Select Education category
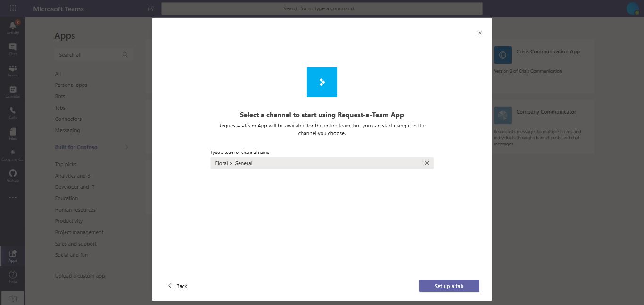Screen dimensions: 644x305 tap(66, 198)
